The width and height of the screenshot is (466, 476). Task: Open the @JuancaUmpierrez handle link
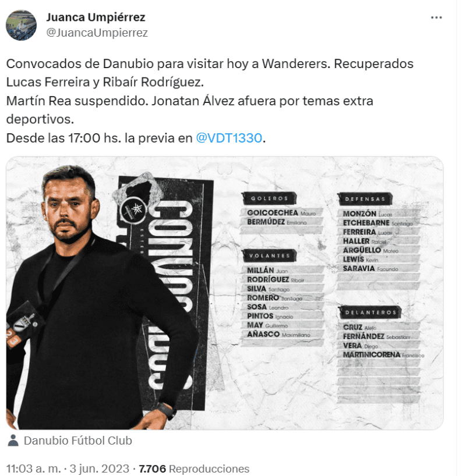coord(97,33)
